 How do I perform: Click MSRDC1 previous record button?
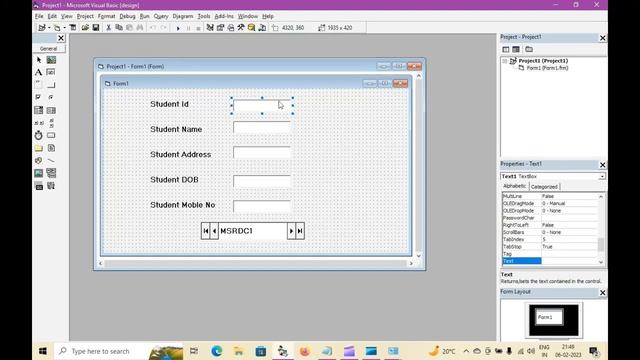[214, 231]
